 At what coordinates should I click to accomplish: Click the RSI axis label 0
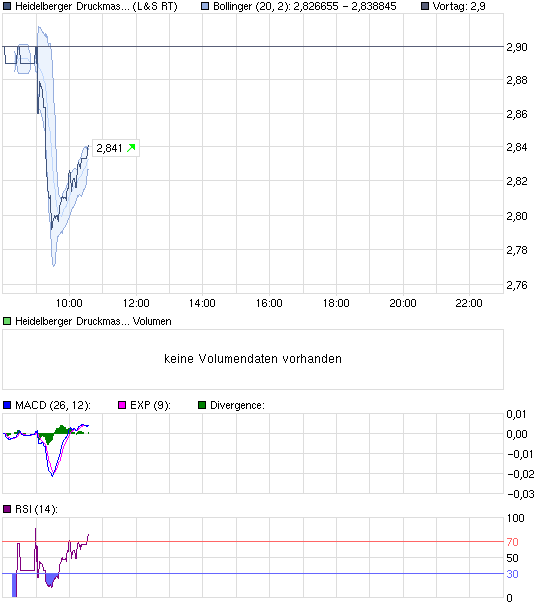pos(509,598)
